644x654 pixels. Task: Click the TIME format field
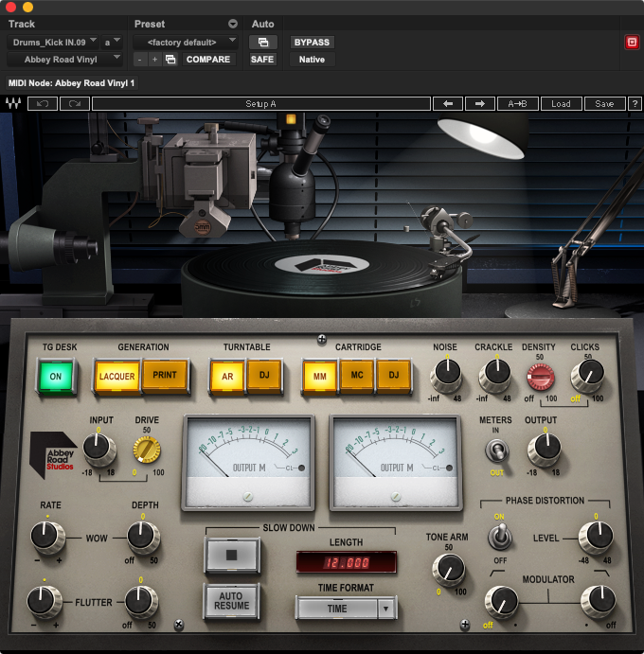(337, 609)
